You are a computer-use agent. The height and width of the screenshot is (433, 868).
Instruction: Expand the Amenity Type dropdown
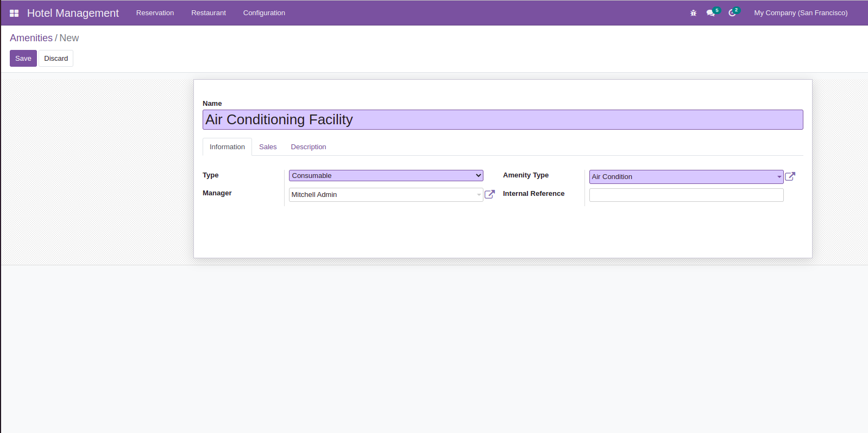[x=778, y=177]
